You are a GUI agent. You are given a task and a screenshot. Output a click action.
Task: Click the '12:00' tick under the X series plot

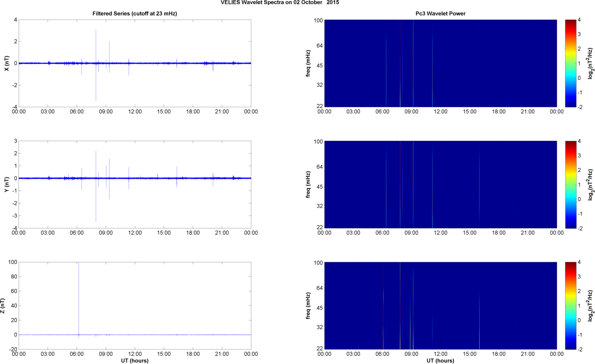135,112
